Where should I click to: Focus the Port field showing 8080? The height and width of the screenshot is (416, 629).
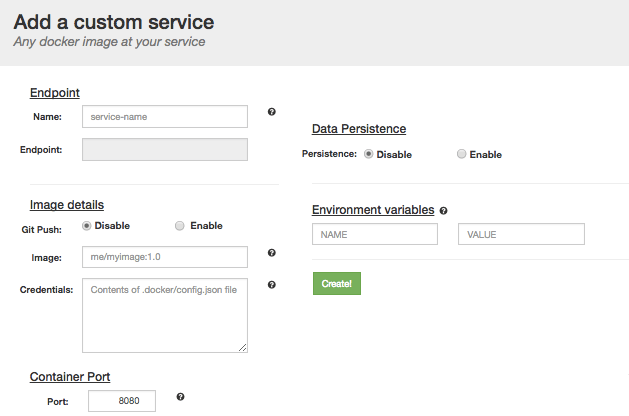[x=122, y=401]
